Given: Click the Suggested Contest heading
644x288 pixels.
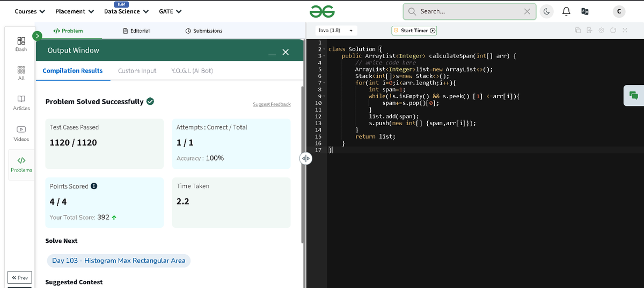Looking at the screenshot, I should pos(74,282).
